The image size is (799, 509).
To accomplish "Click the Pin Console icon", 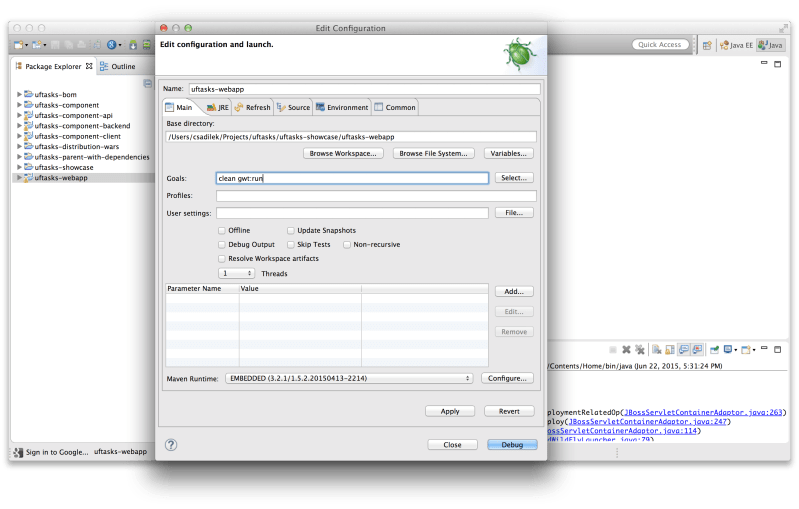I will point(714,350).
